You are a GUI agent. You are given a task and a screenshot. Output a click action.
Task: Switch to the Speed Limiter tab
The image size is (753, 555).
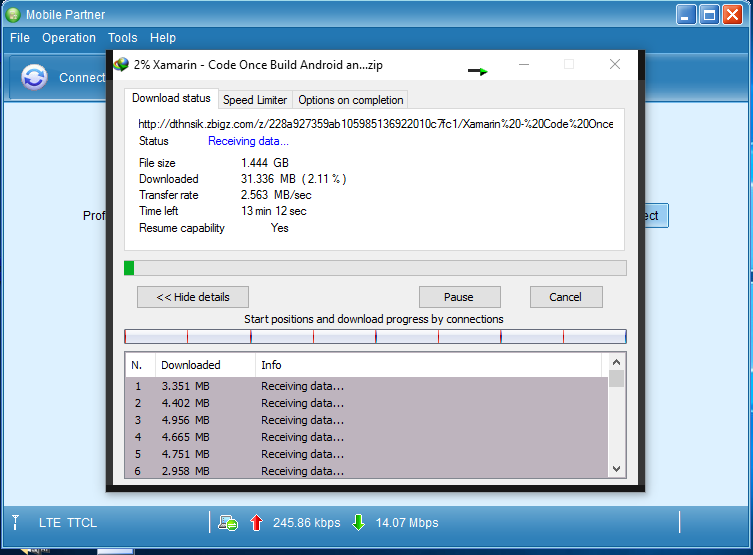point(255,100)
